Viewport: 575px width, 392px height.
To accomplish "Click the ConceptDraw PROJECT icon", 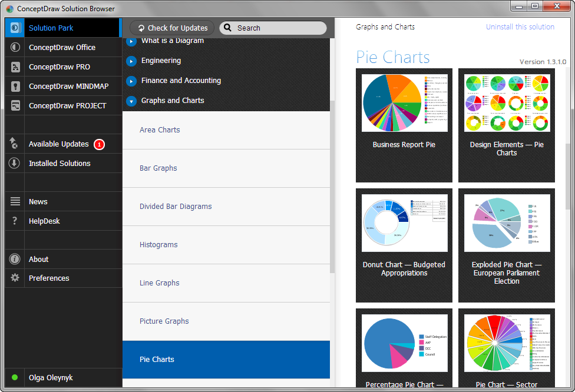I will [x=15, y=105].
